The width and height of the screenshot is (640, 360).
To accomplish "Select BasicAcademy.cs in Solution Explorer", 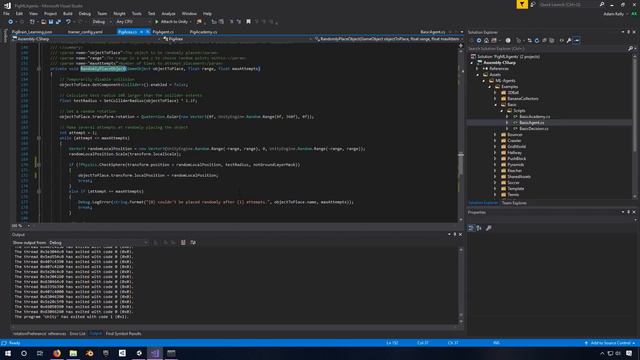I will tap(534, 117).
